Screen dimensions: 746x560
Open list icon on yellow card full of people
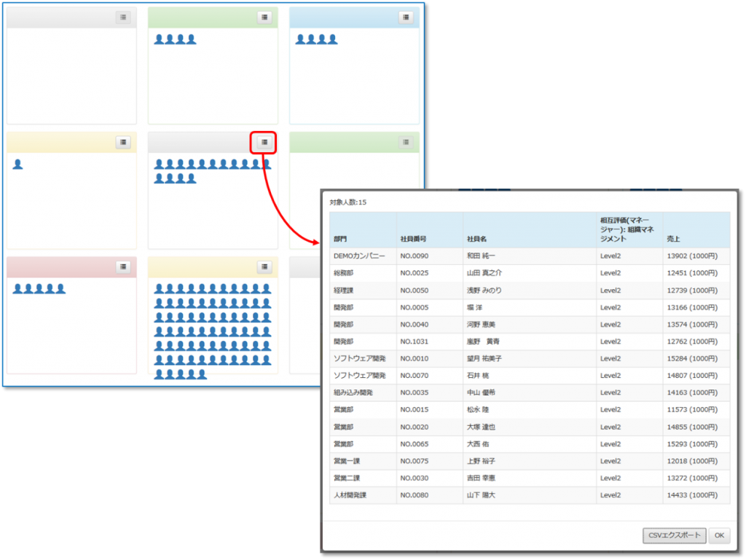264,267
